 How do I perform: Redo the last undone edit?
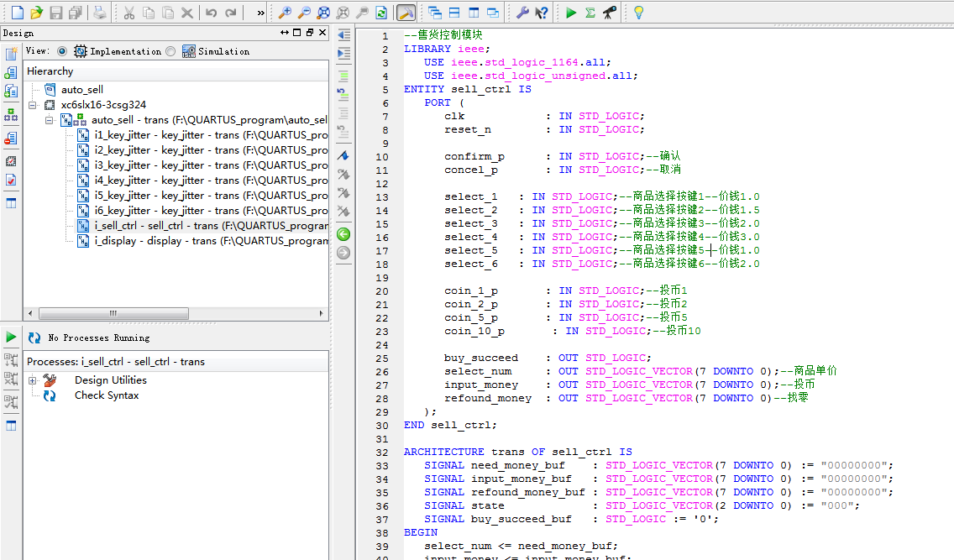click(231, 12)
